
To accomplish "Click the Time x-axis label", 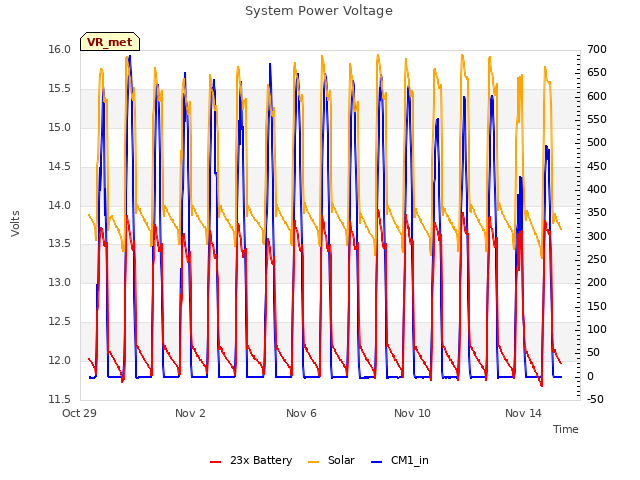I will point(566,429).
